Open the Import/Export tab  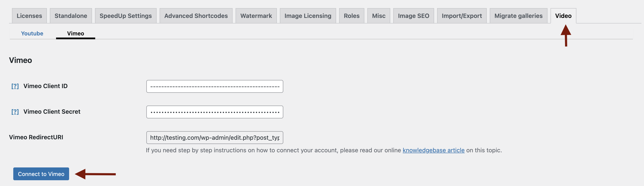click(462, 16)
